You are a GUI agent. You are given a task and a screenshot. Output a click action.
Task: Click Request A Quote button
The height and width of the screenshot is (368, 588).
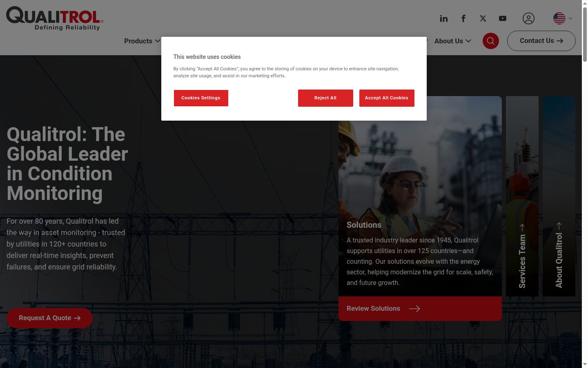[49, 318]
